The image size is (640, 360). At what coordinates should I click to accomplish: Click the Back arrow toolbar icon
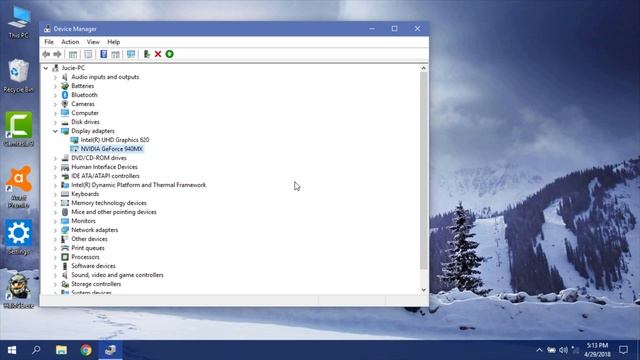click(x=46, y=54)
